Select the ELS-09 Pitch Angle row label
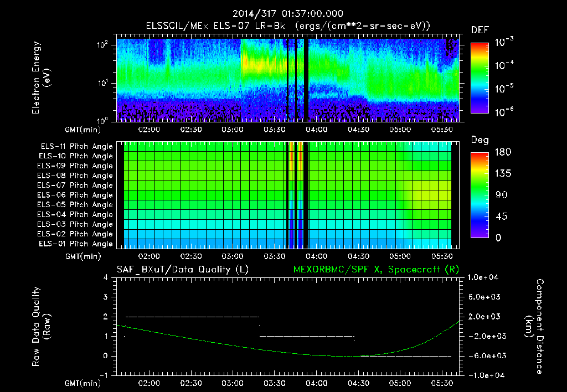This screenshot has height=392, width=567. tap(75, 166)
